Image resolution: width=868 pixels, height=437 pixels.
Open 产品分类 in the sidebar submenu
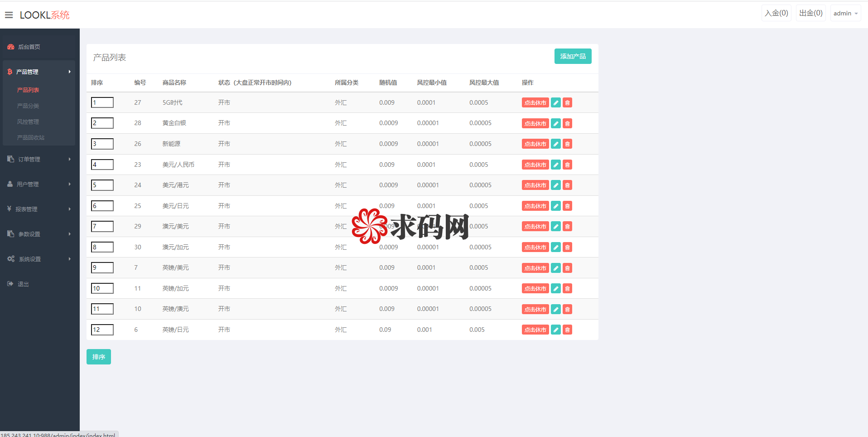(x=28, y=106)
